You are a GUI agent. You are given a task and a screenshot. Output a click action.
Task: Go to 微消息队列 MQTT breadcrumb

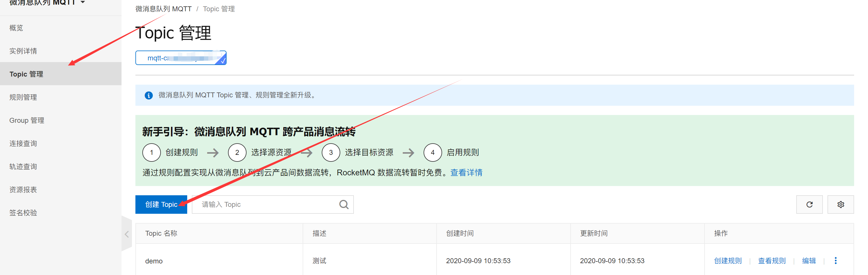(163, 9)
